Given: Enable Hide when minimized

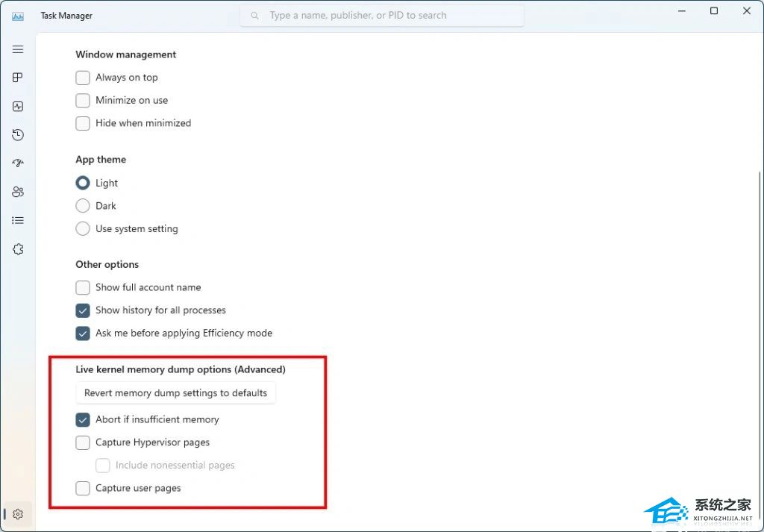Looking at the screenshot, I should [83, 123].
